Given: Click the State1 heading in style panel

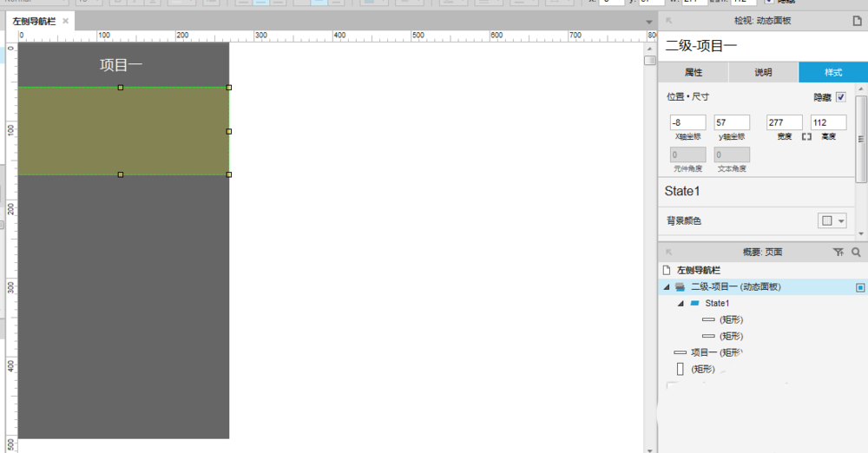Looking at the screenshot, I should click(682, 191).
